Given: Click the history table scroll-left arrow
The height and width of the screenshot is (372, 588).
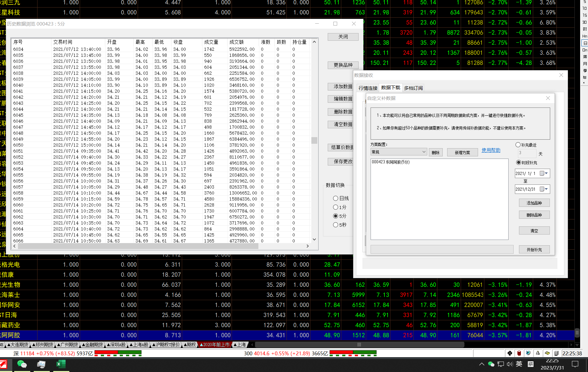Looking at the screenshot, I should 14,246.
